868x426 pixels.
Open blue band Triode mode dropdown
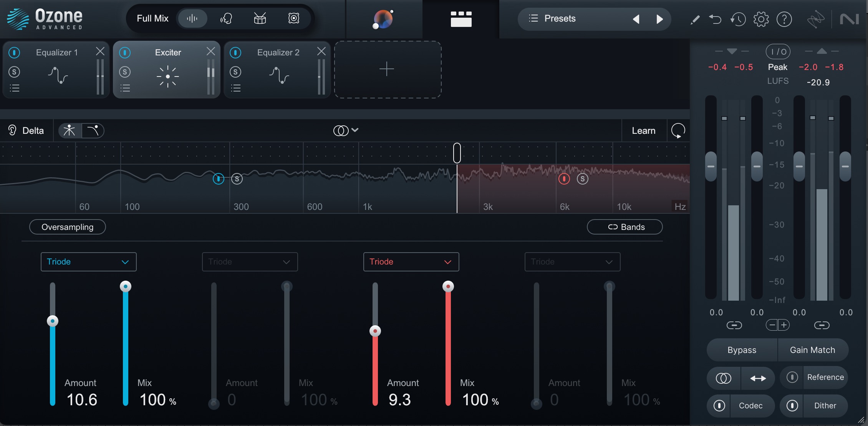89,262
